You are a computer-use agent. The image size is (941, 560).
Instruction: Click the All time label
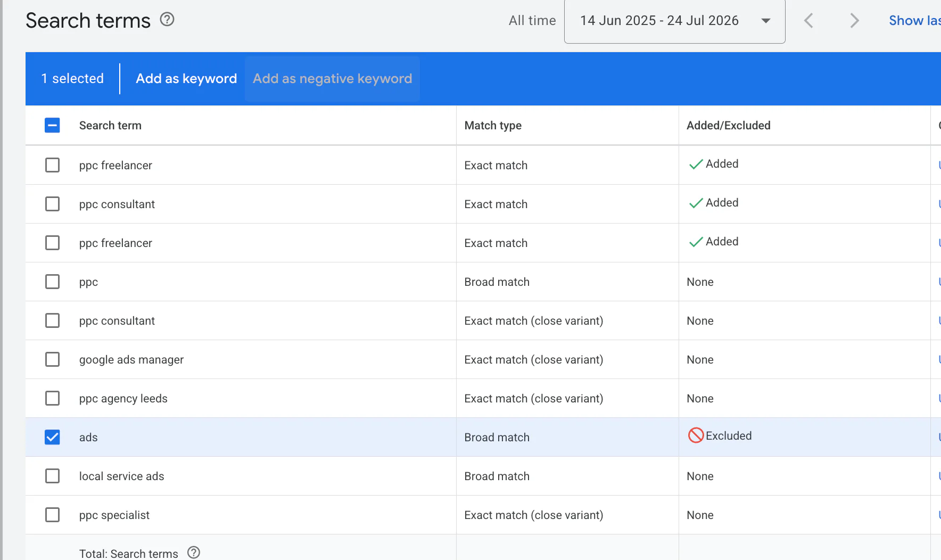(532, 20)
